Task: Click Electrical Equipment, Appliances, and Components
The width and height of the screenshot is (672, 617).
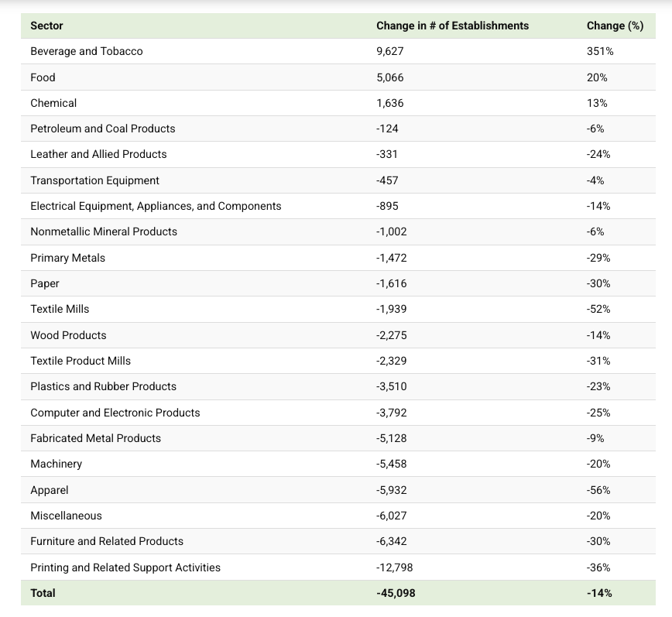Action: click(156, 206)
